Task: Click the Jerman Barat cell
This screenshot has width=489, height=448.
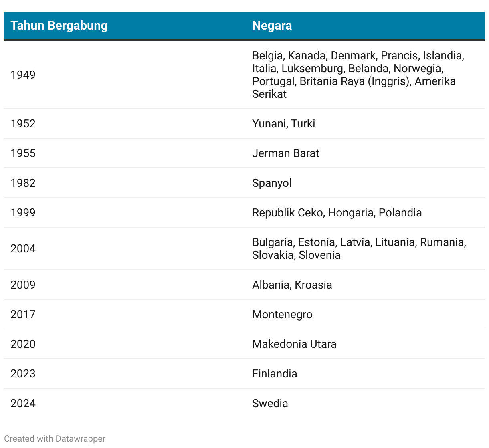Action: 285,153
